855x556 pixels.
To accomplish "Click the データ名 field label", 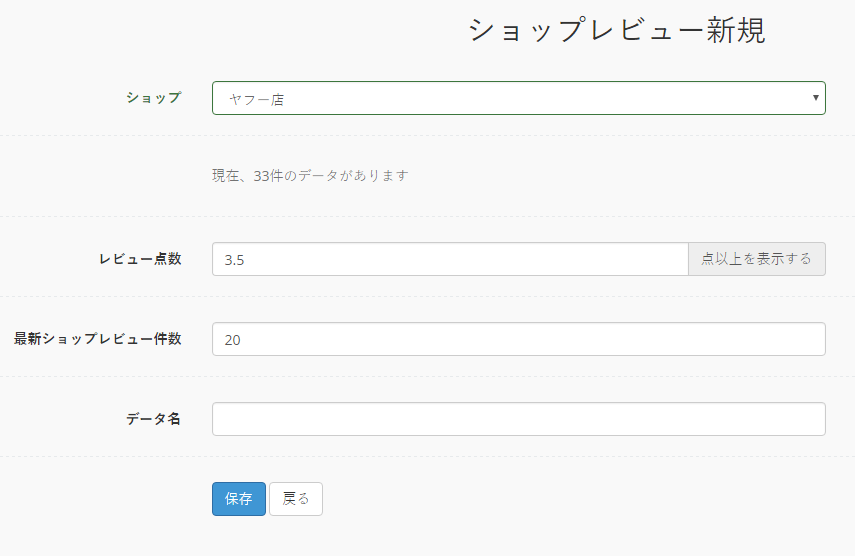I will click(x=153, y=419).
